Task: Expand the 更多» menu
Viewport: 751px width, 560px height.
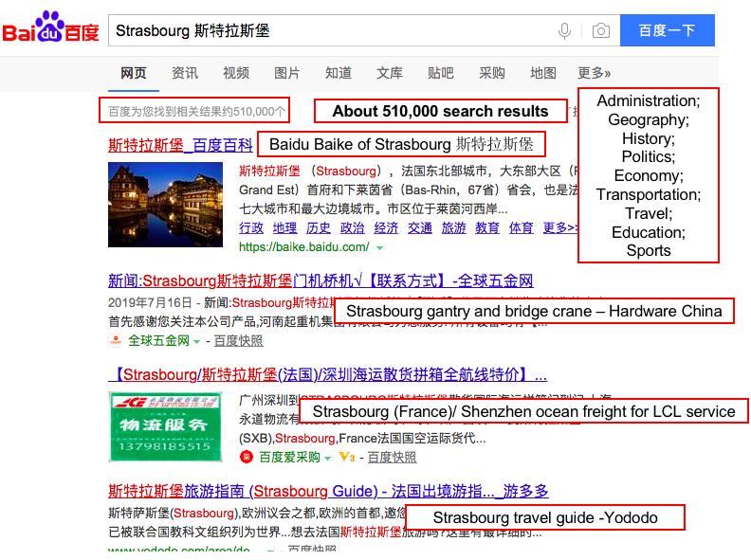Action: (x=594, y=73)
